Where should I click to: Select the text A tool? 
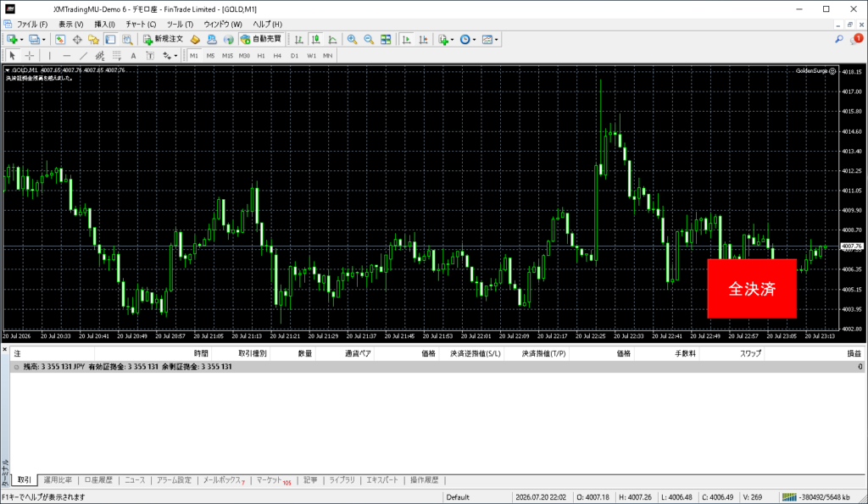point(133,55)
